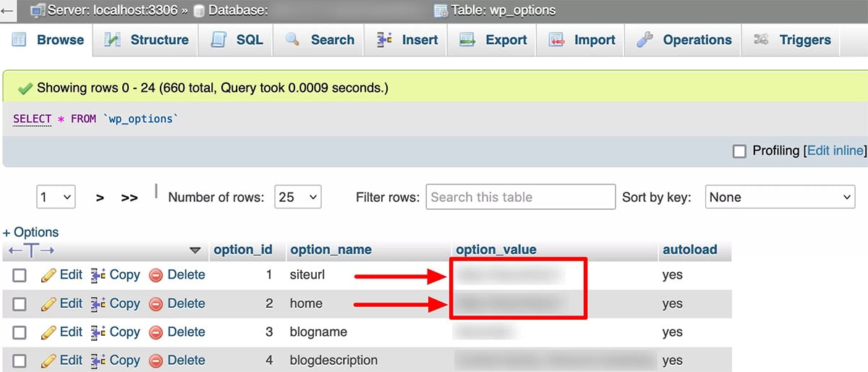Click the red Delete icon for blogname row
The height and width of the screenshot is (372, 868).
156,332
